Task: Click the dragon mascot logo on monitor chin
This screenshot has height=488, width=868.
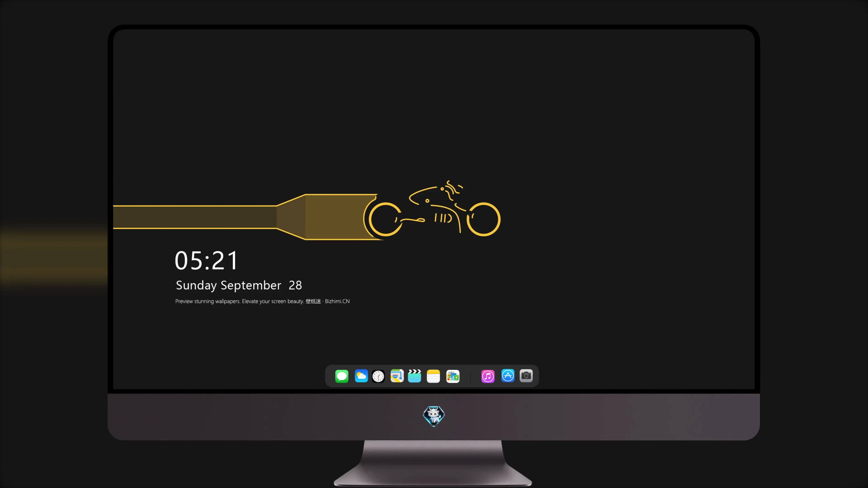Action: [x=434, y=416]
